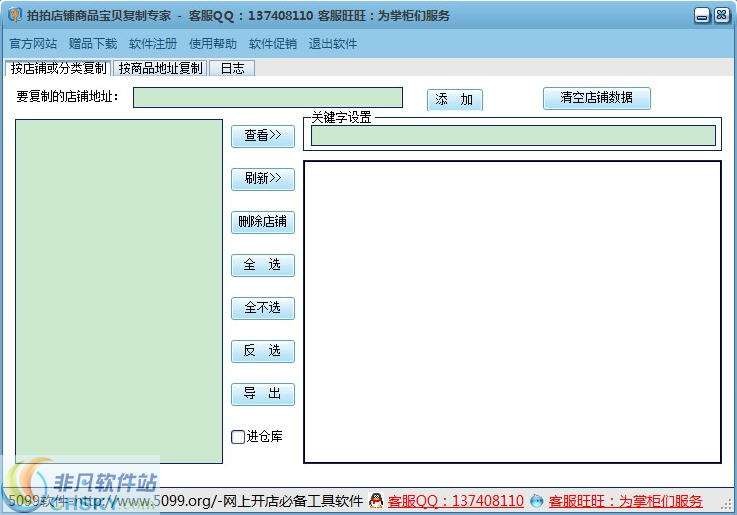
Task: Click the 清空店铺数据 button
Action: pos(596,98)
